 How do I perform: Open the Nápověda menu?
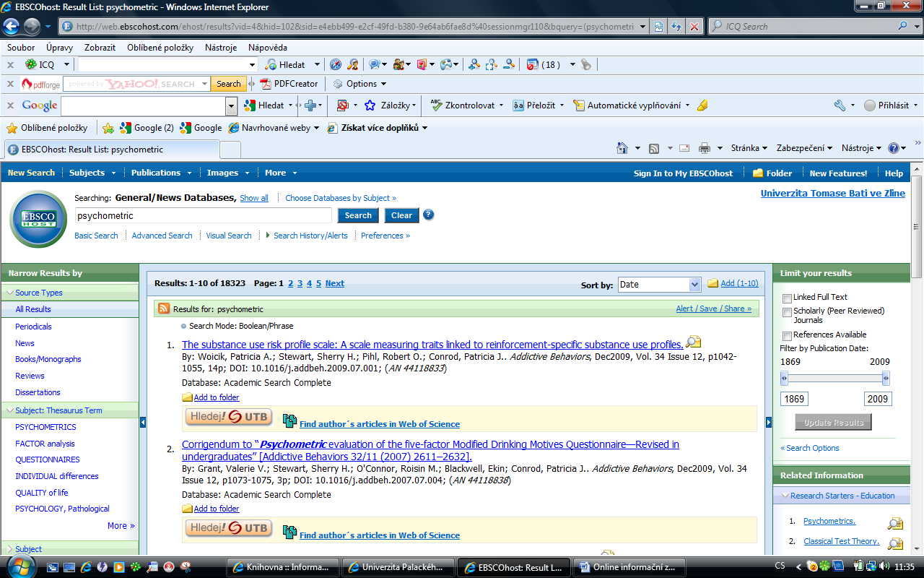268,48
